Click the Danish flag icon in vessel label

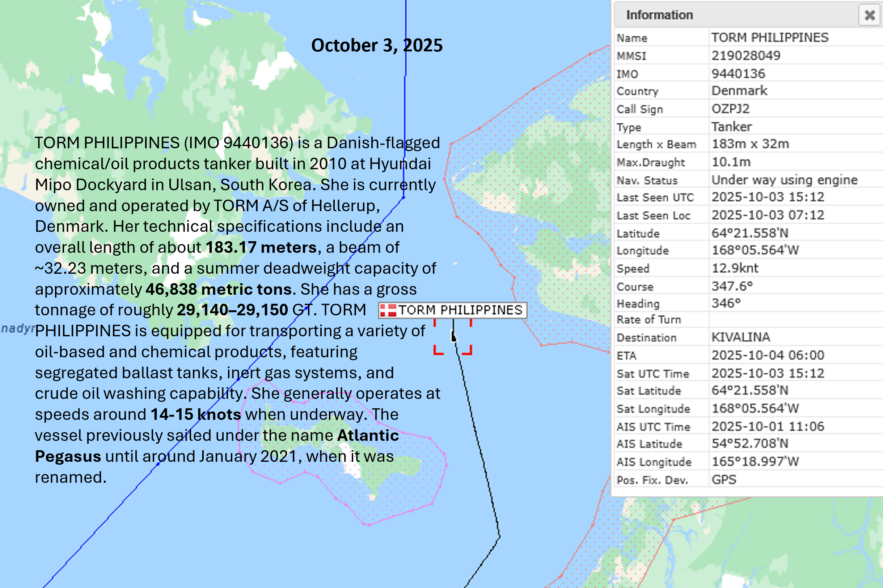tap(388, 311)
